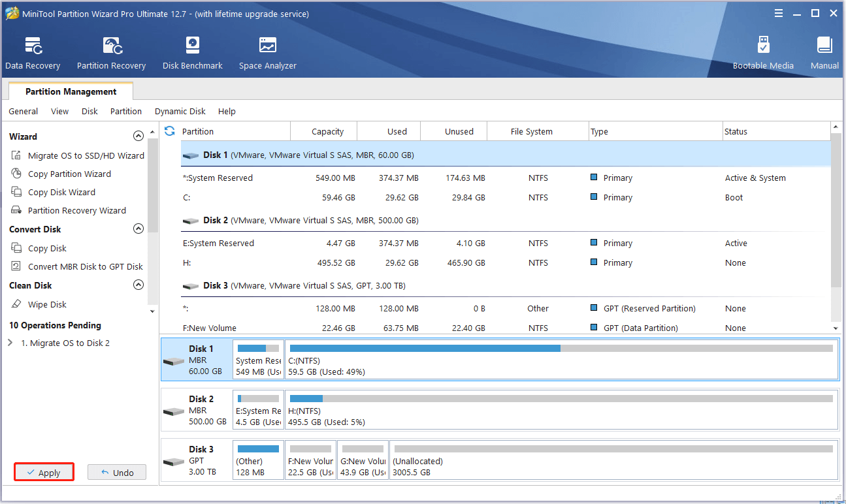This screenshot has width=846, height=504.
Task: Click the Convert MBR Disk to GPT Disk icon
Action: [16, 266]
